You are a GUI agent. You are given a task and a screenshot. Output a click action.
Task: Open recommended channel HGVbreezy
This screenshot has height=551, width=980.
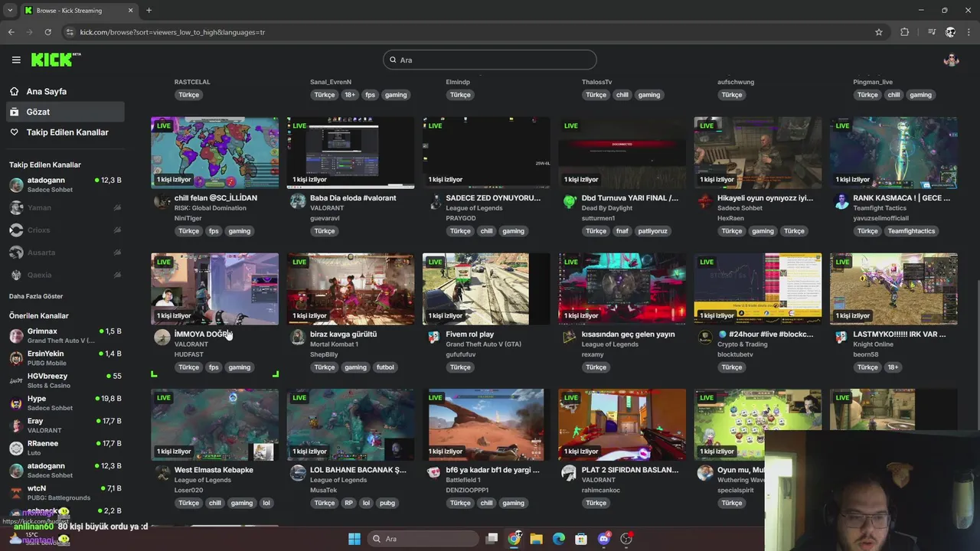[x=65, y=380]
